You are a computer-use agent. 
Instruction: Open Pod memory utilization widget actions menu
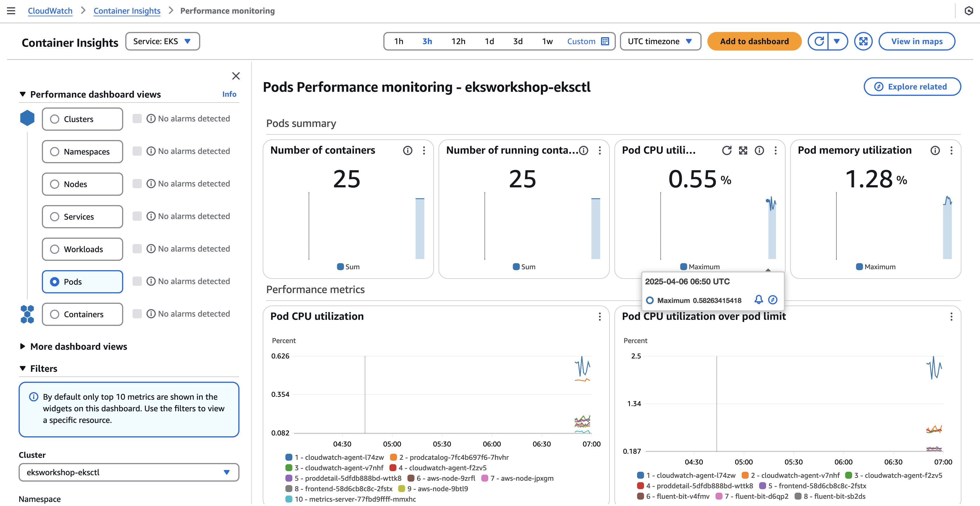tap(951, 150)
